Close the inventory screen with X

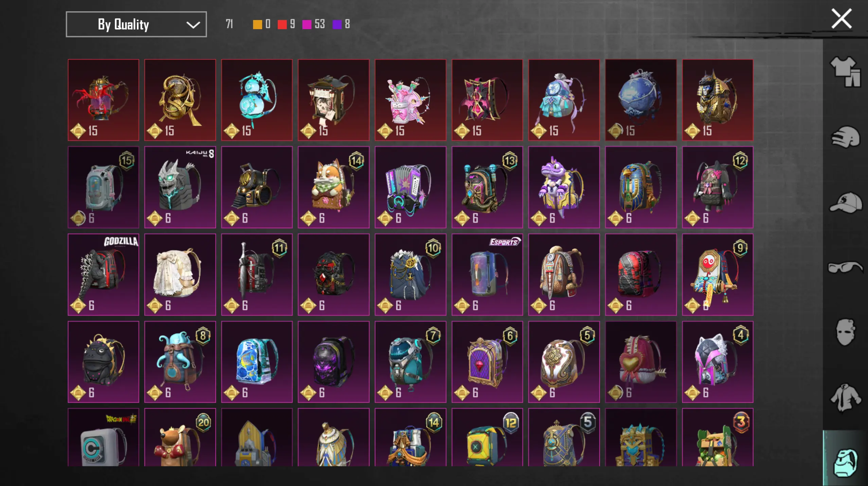(x=841, y=19)
